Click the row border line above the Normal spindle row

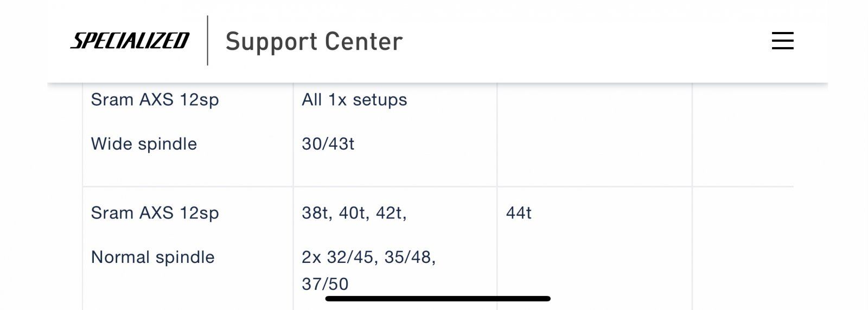[434, 187]
